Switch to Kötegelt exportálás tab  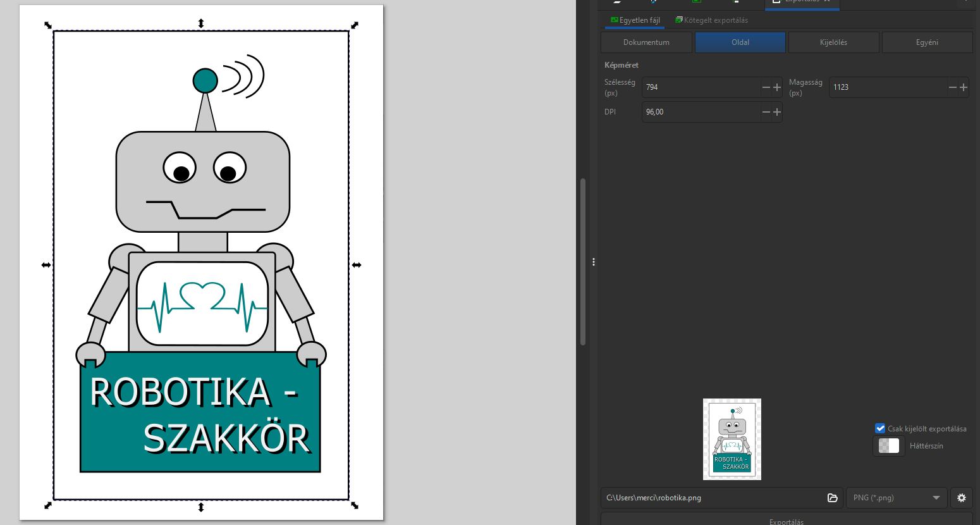[x=711, y=20]
